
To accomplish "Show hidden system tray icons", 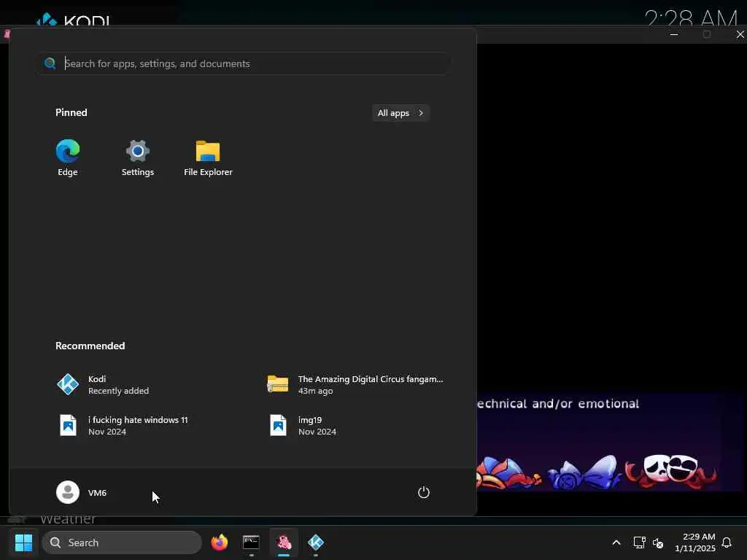I will pos(616,542).
